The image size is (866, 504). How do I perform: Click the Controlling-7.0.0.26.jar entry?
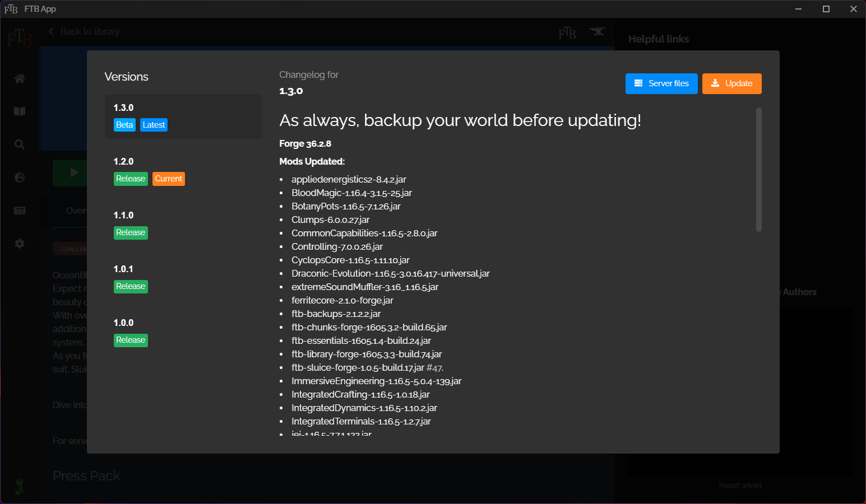(337, 247)
